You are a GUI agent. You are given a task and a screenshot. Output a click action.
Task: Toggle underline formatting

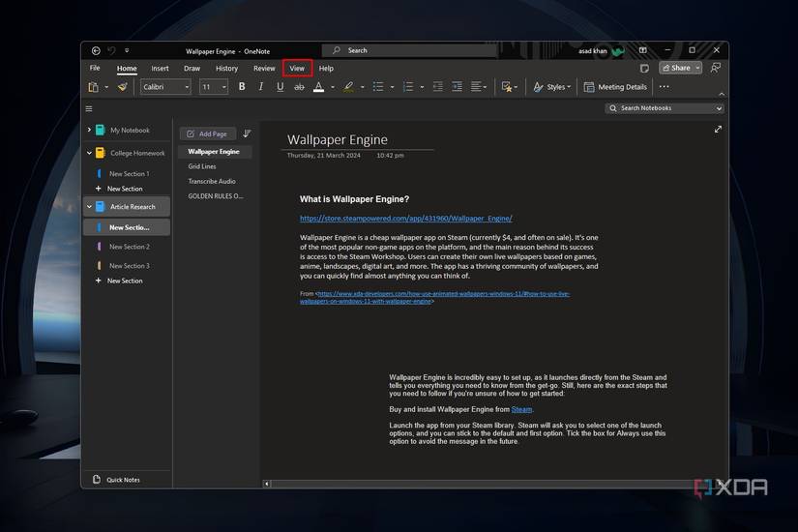coord(281,87)
